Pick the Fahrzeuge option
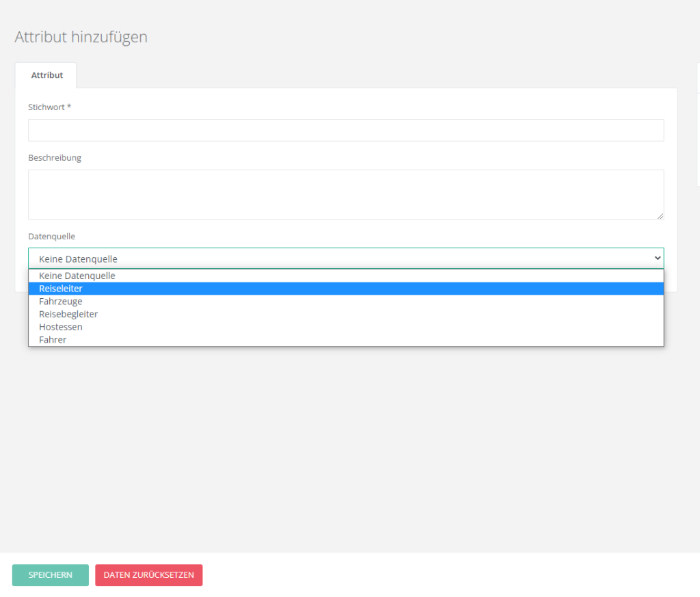Viewport: 700px width, 597px height. (x=61, y=302)
